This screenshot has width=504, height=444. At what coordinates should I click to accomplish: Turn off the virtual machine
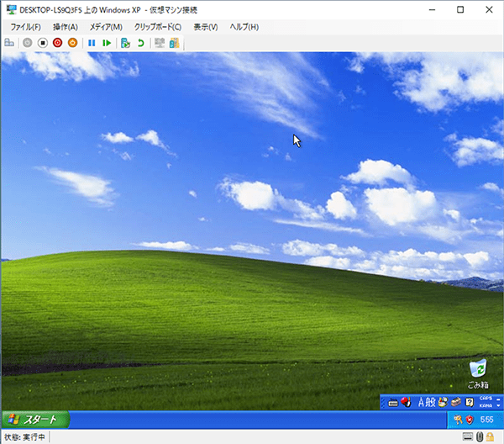point(43,43)
